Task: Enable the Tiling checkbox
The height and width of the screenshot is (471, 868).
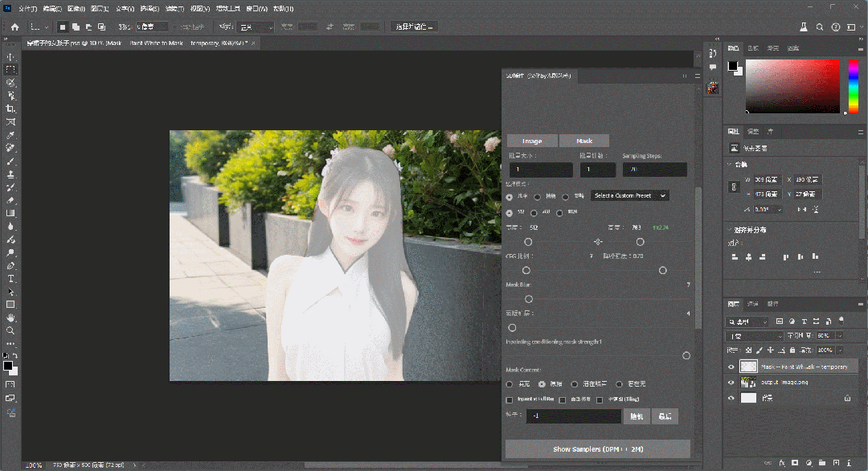Action: (600, 400)
